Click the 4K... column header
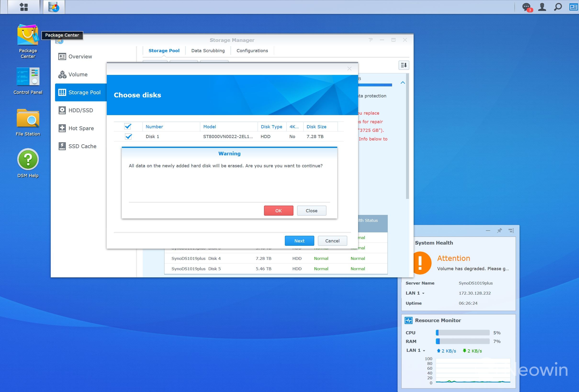The image size is (579, 392). pyautogui.click(x=295, y=127)
